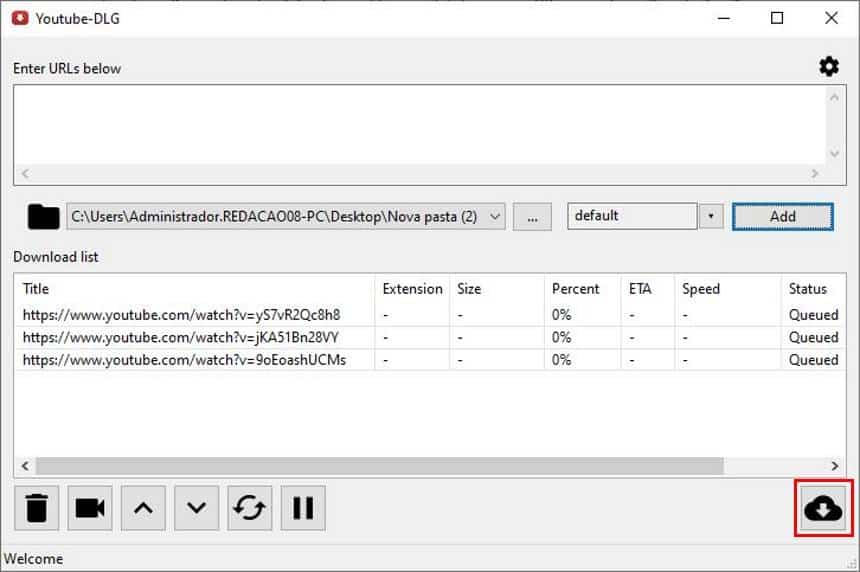Click inside the Enter URLs text box
The image size is (860, 572).
[x=420, y=126]
